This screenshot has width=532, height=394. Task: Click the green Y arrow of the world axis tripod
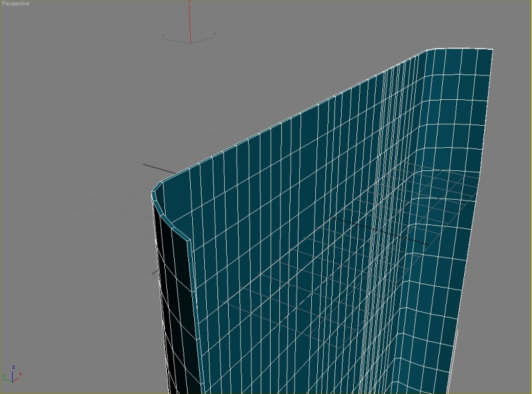(x=6, y=377)
